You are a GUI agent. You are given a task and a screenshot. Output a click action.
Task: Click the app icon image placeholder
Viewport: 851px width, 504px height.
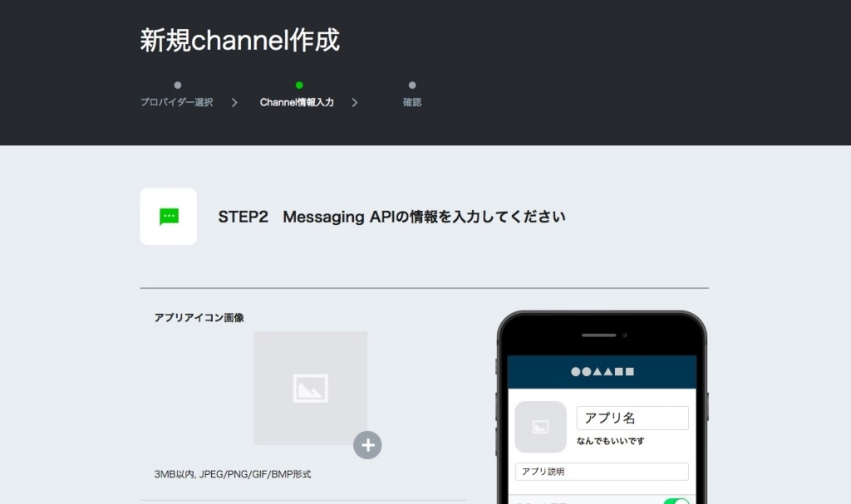click(x=311, y=388)
